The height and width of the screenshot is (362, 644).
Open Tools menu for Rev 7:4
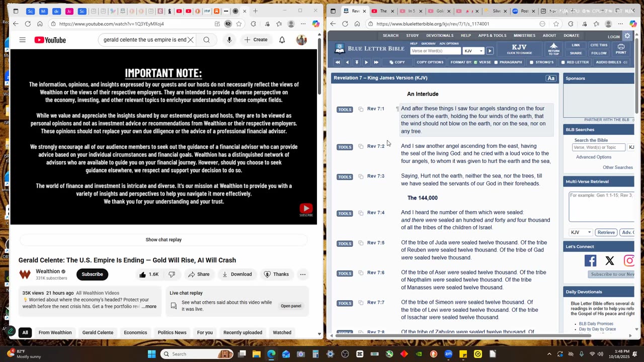(x=345, y=213)
